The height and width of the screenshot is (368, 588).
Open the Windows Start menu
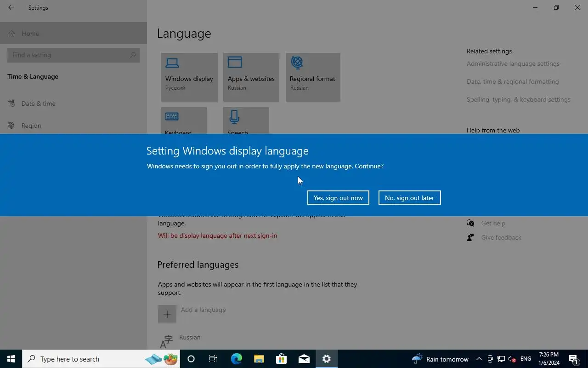coord(11,359)
